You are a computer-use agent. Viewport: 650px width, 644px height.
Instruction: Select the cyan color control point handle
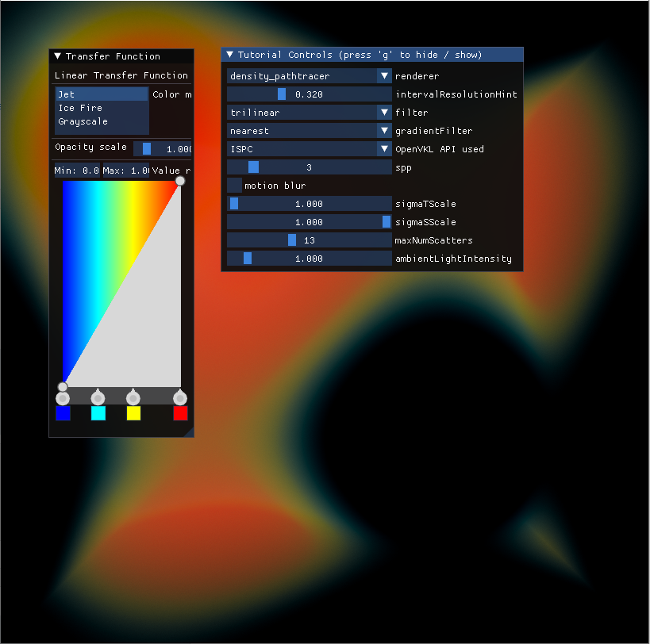[x=98, y=398]
